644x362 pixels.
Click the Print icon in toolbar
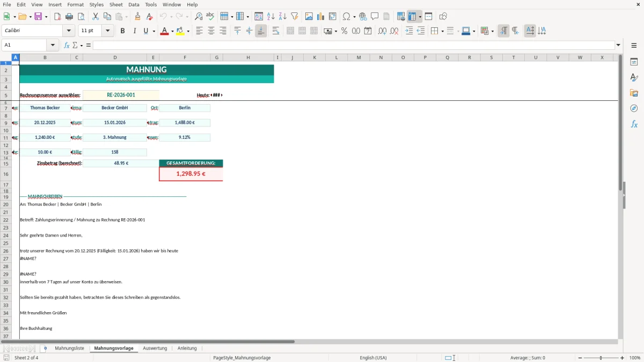[x=69, y=17]
